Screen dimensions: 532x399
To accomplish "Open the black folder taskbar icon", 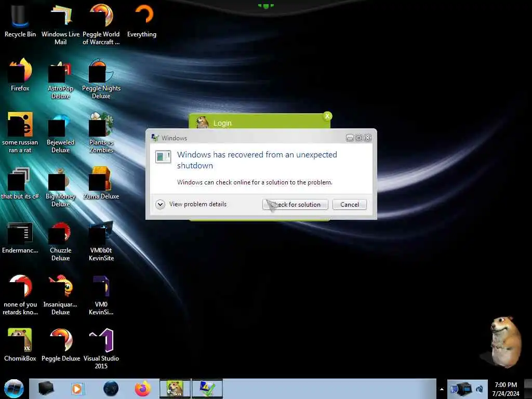I will [x=46, y=389].
